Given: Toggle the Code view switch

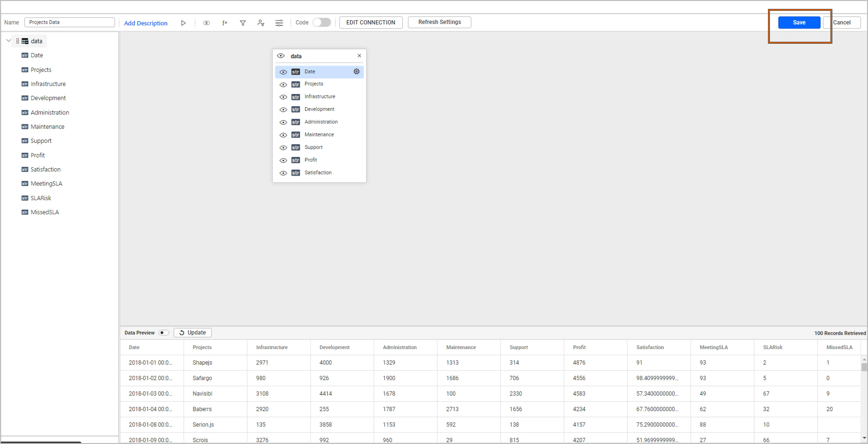Looking at the screenshot, I should pyautogui.click(x=322, y=23).
